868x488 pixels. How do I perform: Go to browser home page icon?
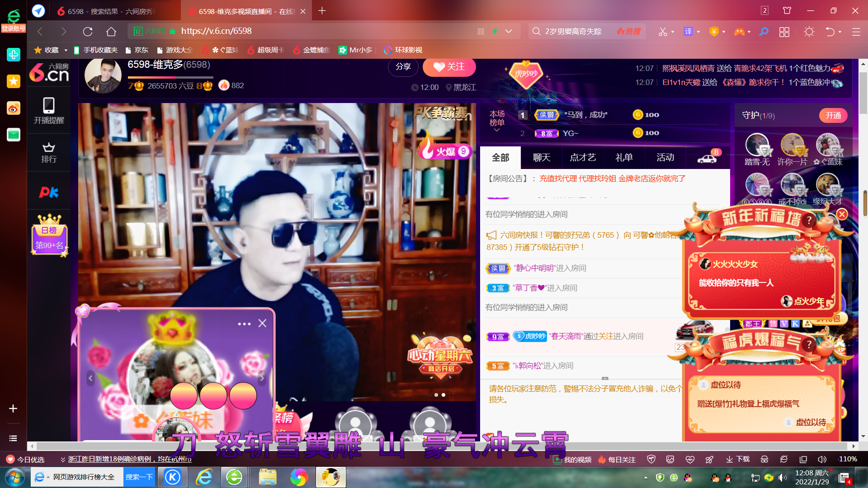[x=111, y=31]
